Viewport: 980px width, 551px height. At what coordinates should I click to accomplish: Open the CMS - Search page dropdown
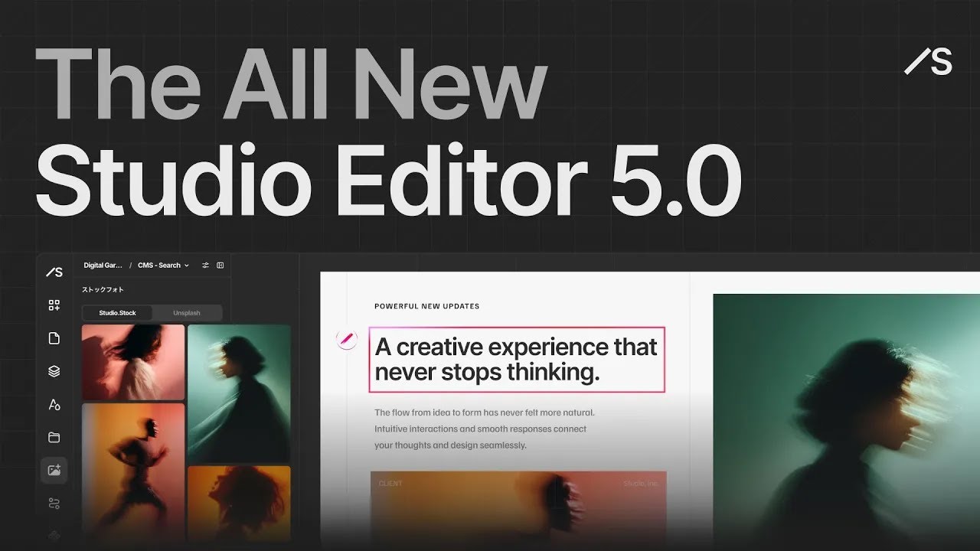(163, 266)
